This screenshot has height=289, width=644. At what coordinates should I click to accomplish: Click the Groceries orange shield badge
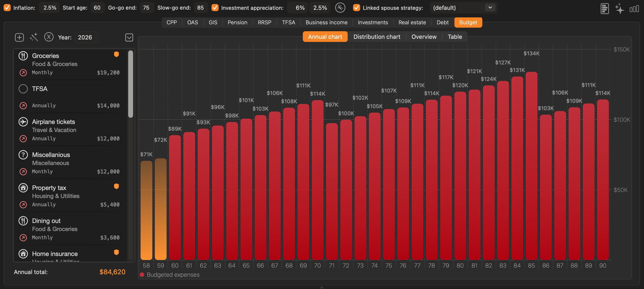pyautogui.click(x=116, y=54)
